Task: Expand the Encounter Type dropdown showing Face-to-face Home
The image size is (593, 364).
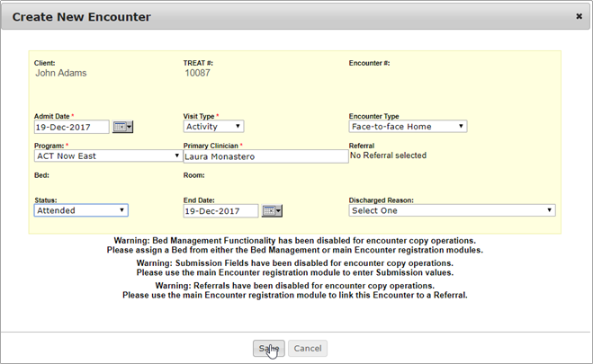Action: (408, 126)
